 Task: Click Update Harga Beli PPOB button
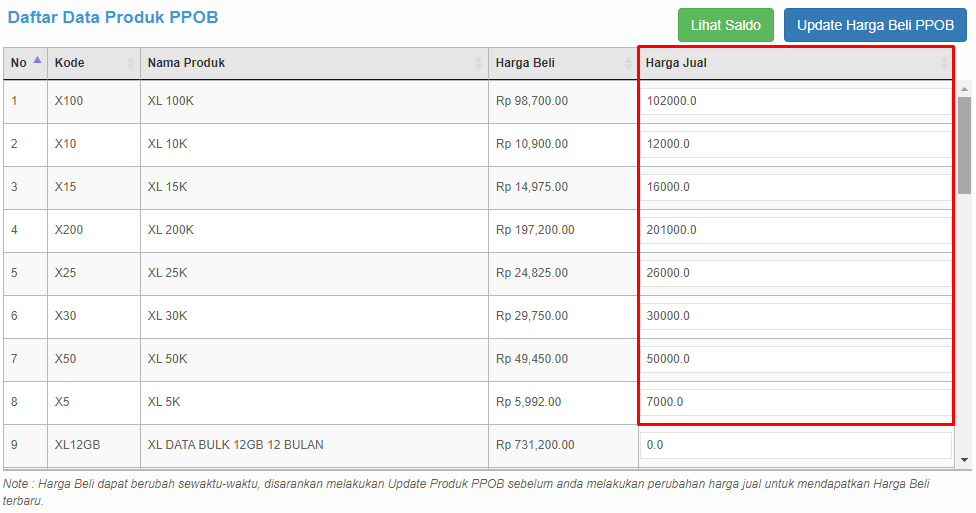tap(875, 25)
